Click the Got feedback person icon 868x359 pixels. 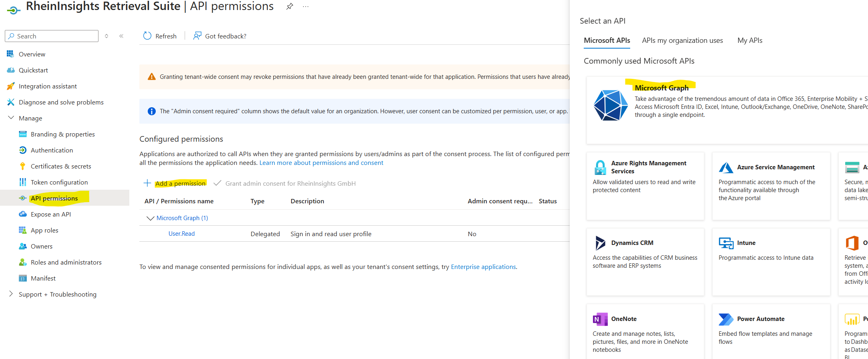pyautogui.click(x=197, y=36)
